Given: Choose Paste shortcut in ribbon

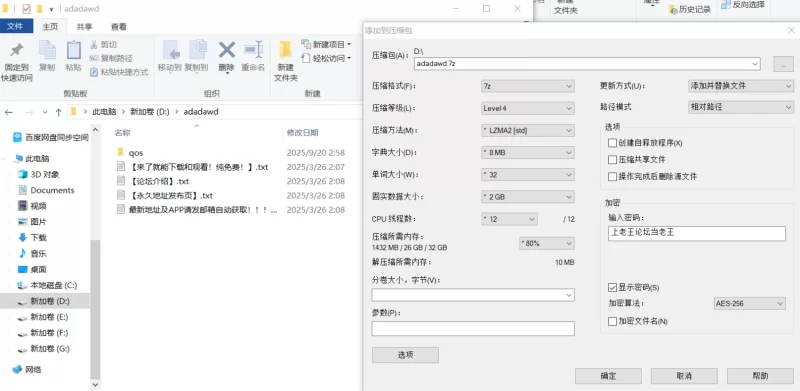Looking at the screenshot, I should [x=119, y=72].
